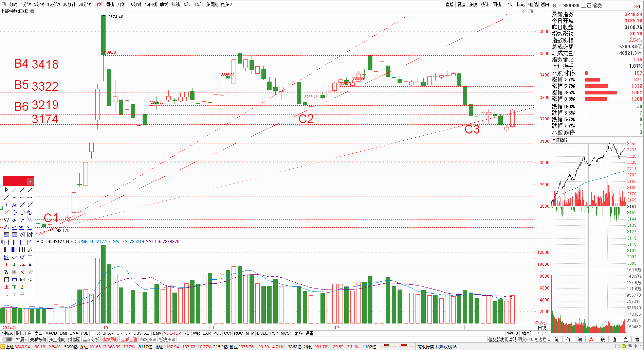Select the green down-arrow marker tool

(x=14, y=265)
